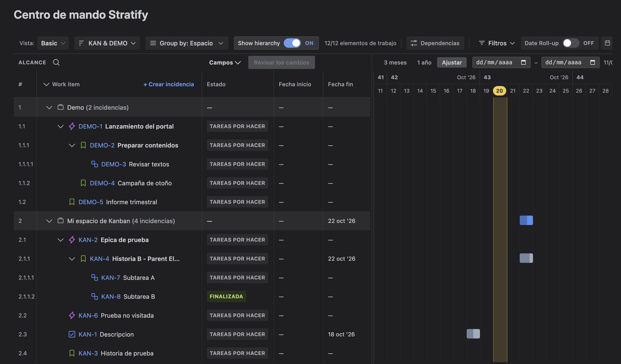
Task: Collapse the Demo group row
Action: [49, 108]
